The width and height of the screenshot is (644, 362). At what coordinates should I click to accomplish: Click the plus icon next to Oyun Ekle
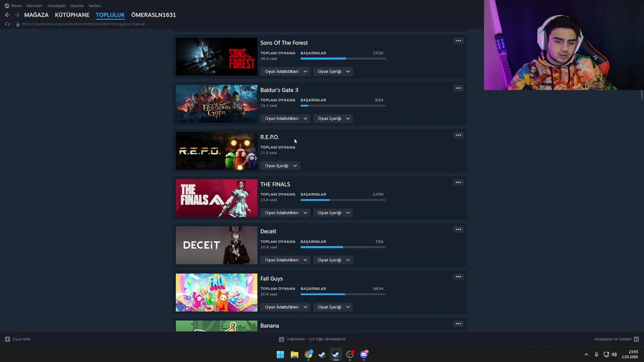tap(7, 339)
